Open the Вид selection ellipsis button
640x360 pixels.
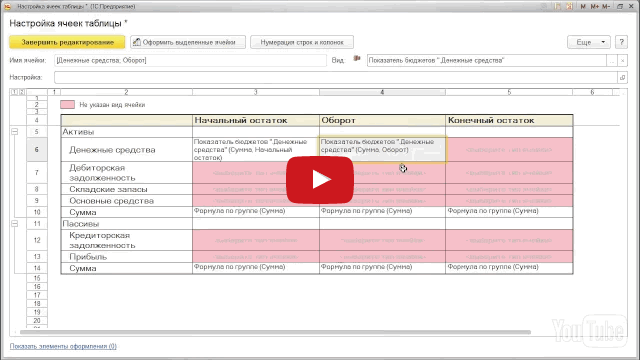point(612,60)
